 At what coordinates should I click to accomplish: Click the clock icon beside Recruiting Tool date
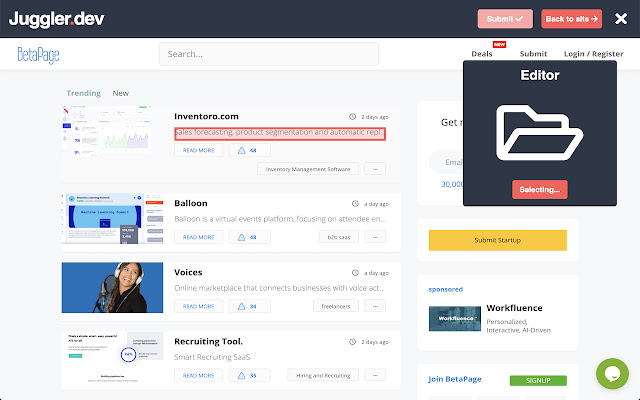[352, 342]
